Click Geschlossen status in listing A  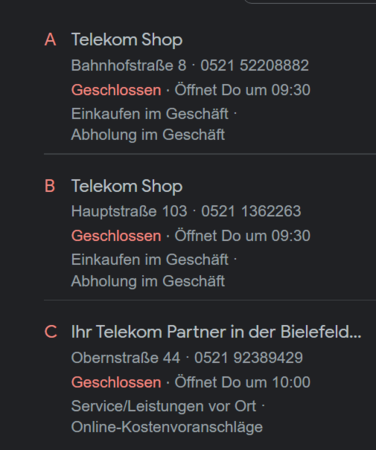pos(116,90)
